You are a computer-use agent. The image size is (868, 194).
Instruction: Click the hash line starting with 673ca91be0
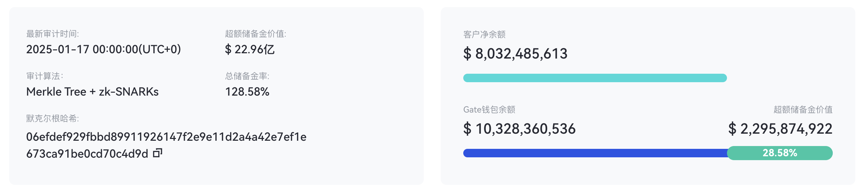coord(87,154)
